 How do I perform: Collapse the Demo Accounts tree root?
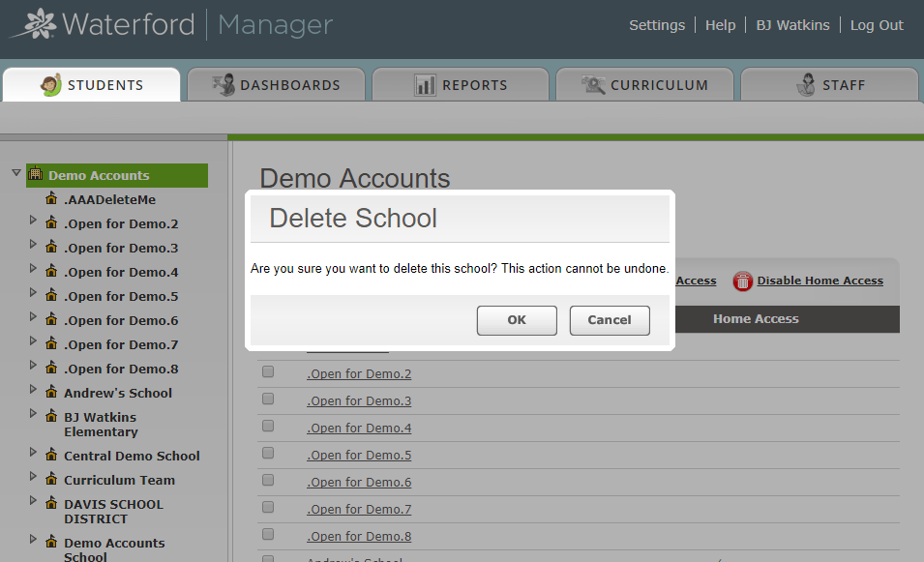[16, 172]
